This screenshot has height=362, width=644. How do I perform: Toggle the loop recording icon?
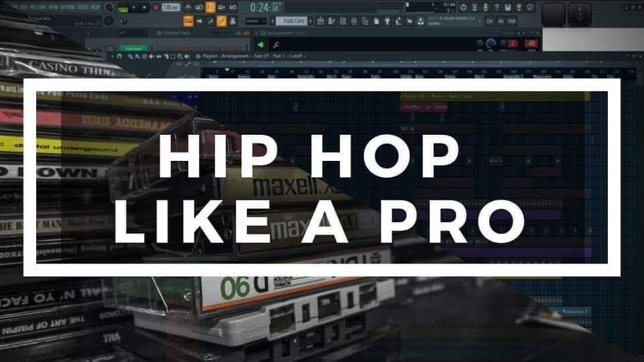pos(233,7)
